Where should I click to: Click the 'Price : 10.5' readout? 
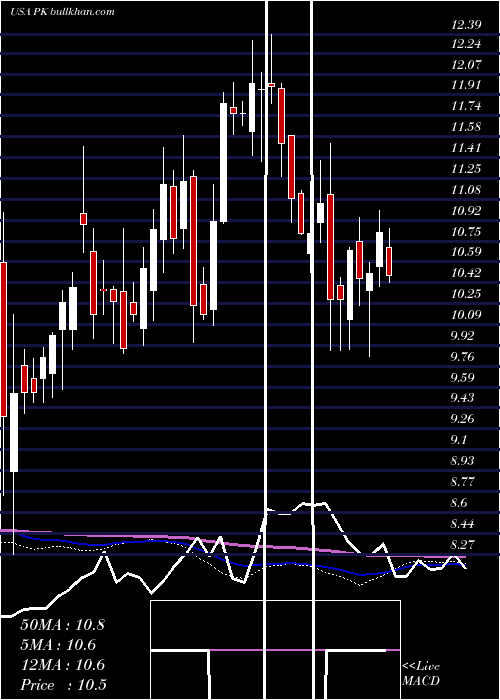point(63,685)
